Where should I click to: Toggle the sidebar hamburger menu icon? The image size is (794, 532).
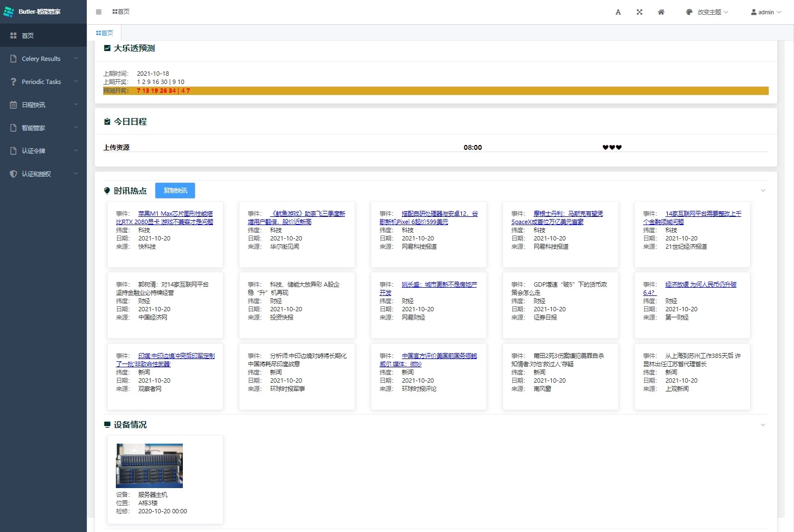point(99,12)
